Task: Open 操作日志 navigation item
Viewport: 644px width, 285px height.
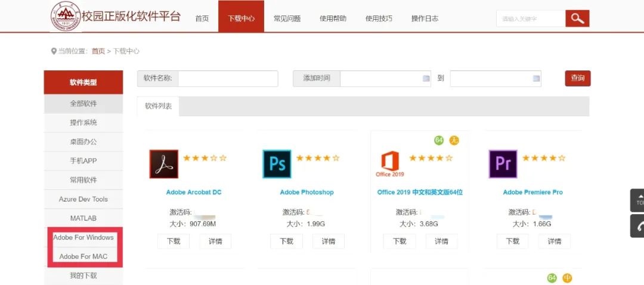Action: 425,18
